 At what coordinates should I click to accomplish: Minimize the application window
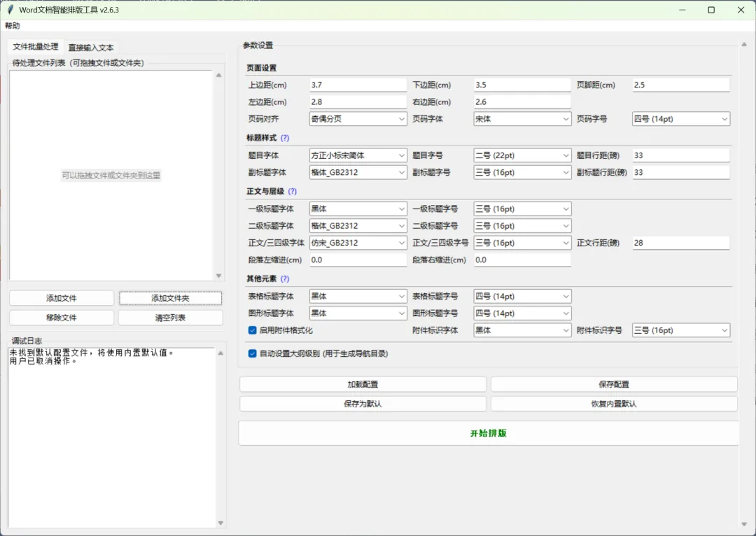682,10
